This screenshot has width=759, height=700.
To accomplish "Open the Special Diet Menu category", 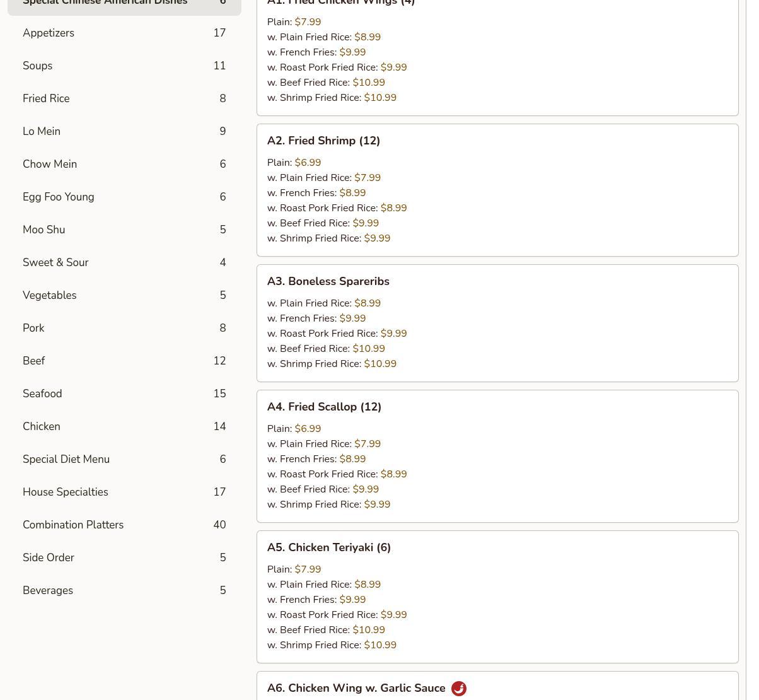I will (x=124, y=459).
